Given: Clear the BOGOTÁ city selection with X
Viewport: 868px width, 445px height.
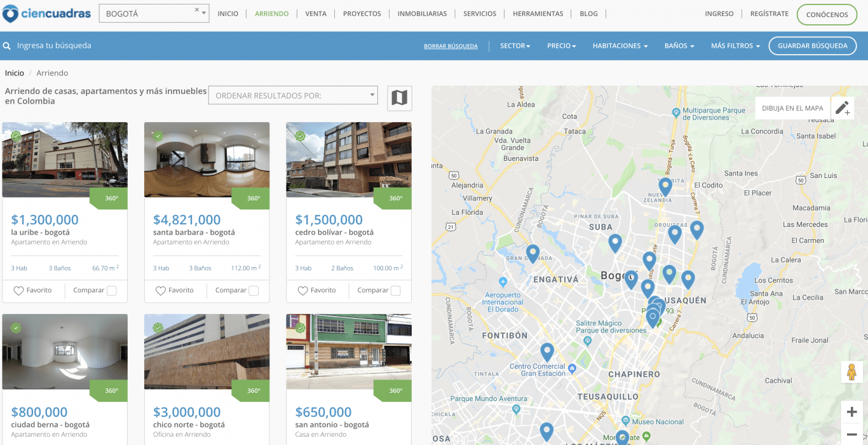Looking at the screenshot, I should click(x=197, y=10).
